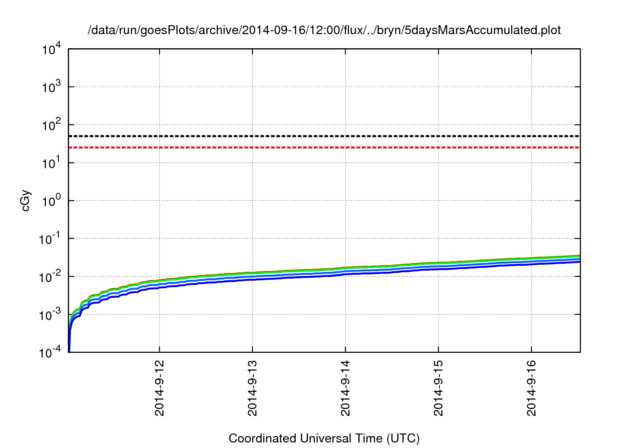Click the 2014-9-16 date label

point(531,388)
